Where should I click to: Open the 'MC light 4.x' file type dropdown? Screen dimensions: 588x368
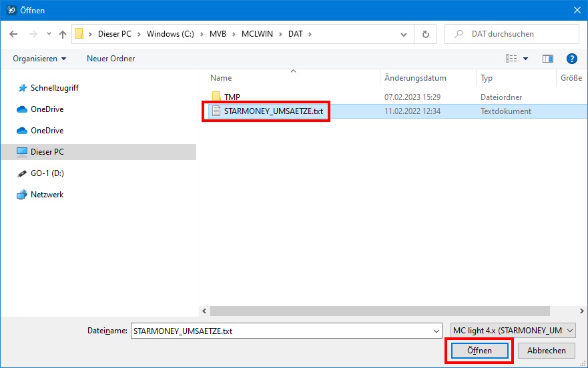[x=513, y=331]
